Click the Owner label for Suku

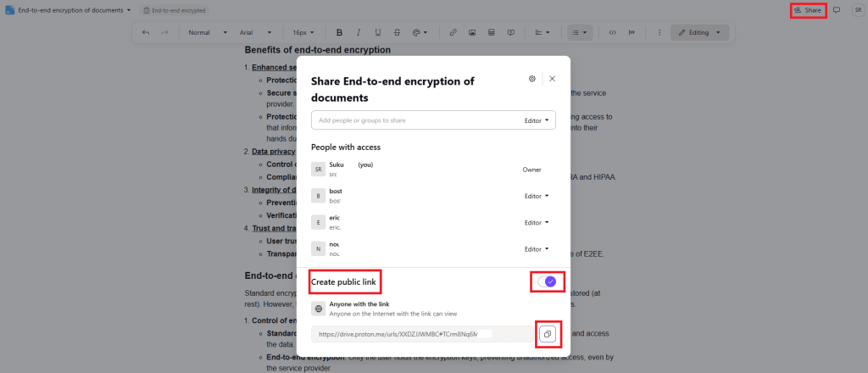point(531,170)
